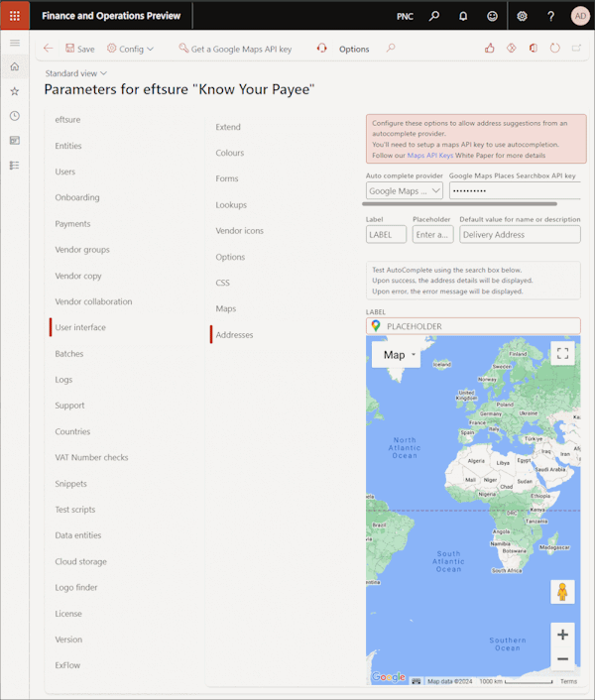Expand Standard view selector
Viewport: 595px width, 700px height.
[76, 73]
